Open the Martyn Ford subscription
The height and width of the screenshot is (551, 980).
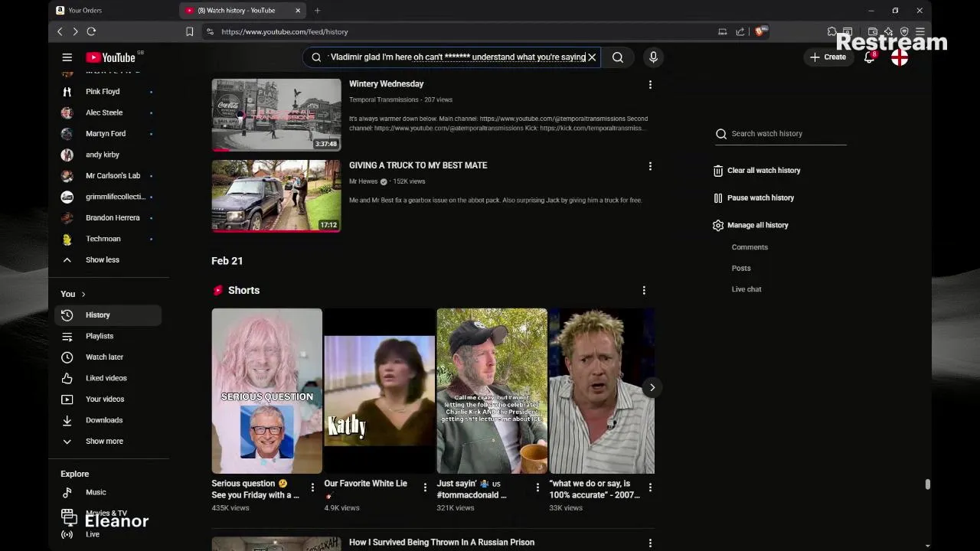coord(107,133)
